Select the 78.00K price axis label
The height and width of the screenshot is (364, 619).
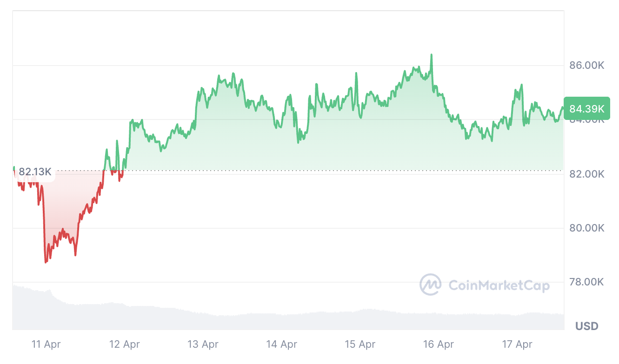tap(586, 282)
